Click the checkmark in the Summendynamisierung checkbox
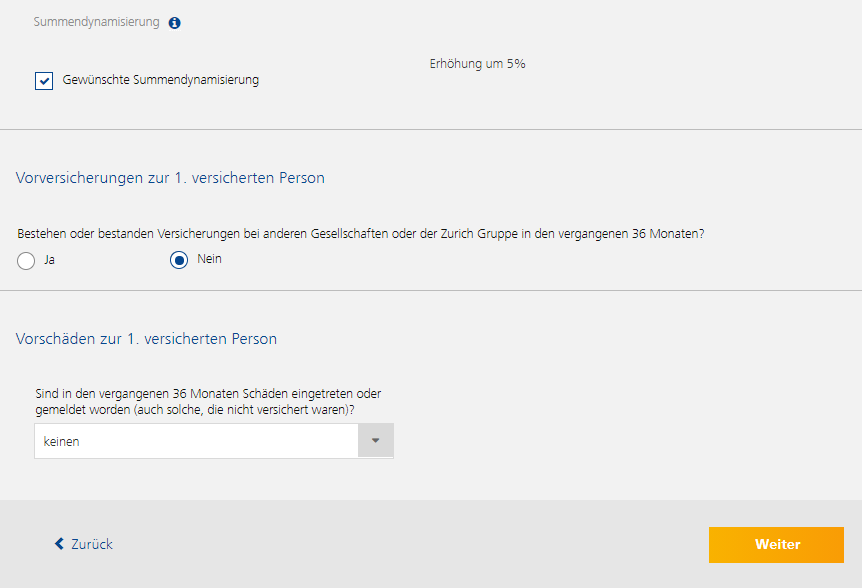The width and height of the screenshot is (865, 588). tap(44, 81)
